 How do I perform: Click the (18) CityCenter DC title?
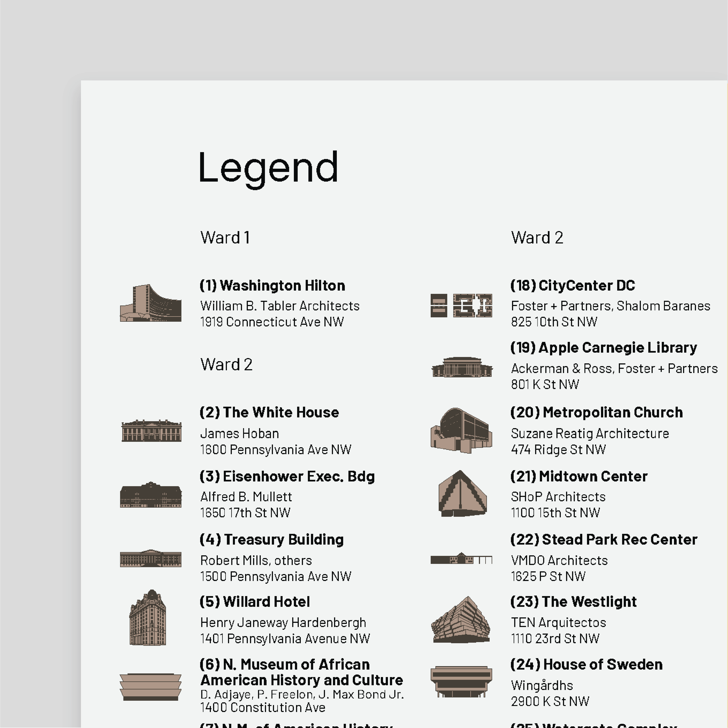pyautogui.click(x=573, y=286)
